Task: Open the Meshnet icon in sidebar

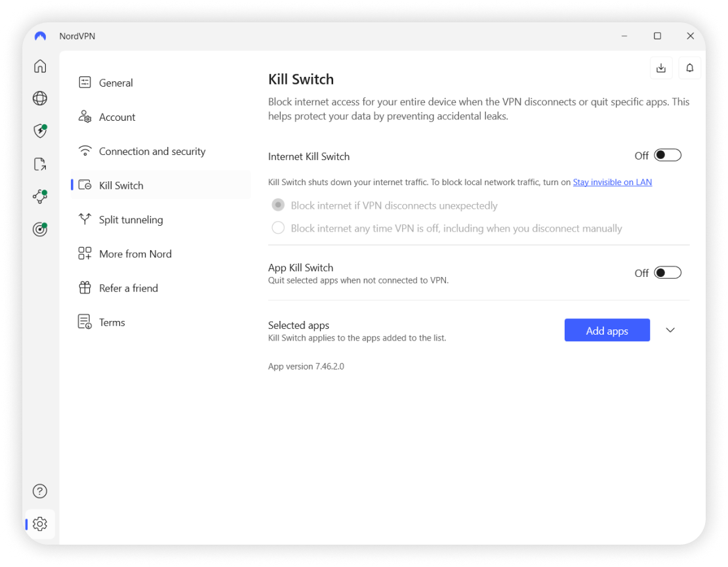Action: (x=40, y=196)
